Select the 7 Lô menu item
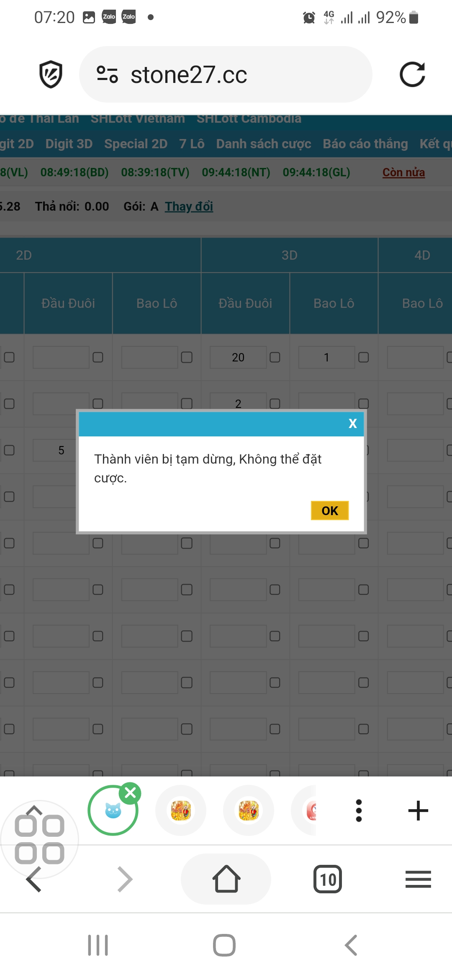 point(192,144)
